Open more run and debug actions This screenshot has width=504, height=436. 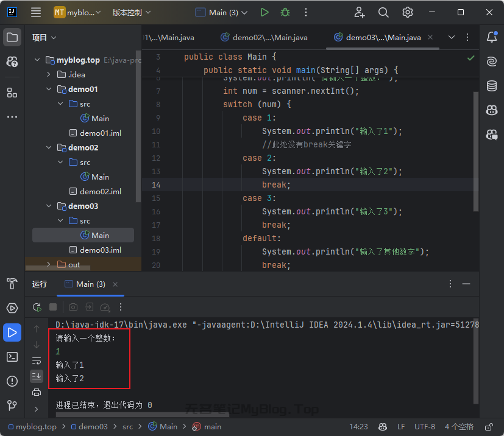[x=306, y=13]
